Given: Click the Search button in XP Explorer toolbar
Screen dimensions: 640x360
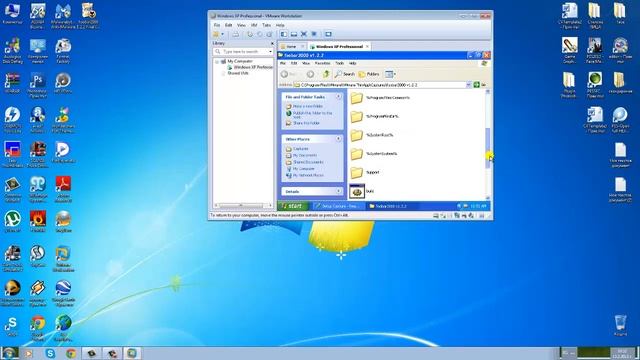Looking at the screenshot, I should coord(345,74).
